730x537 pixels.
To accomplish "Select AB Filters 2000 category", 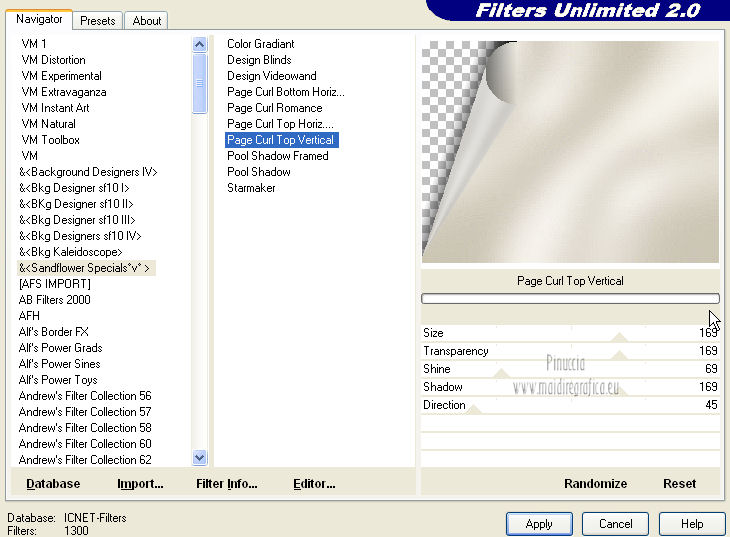I will click(x=54, y=300).
